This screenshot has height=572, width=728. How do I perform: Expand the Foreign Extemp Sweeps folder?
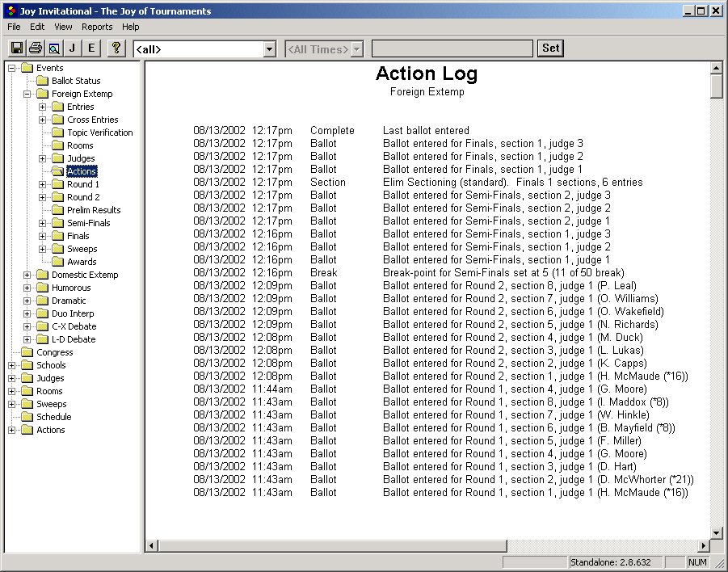43,250
